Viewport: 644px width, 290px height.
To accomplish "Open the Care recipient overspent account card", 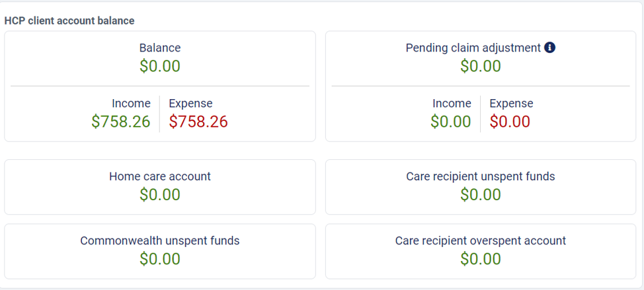I will [481, 251].
